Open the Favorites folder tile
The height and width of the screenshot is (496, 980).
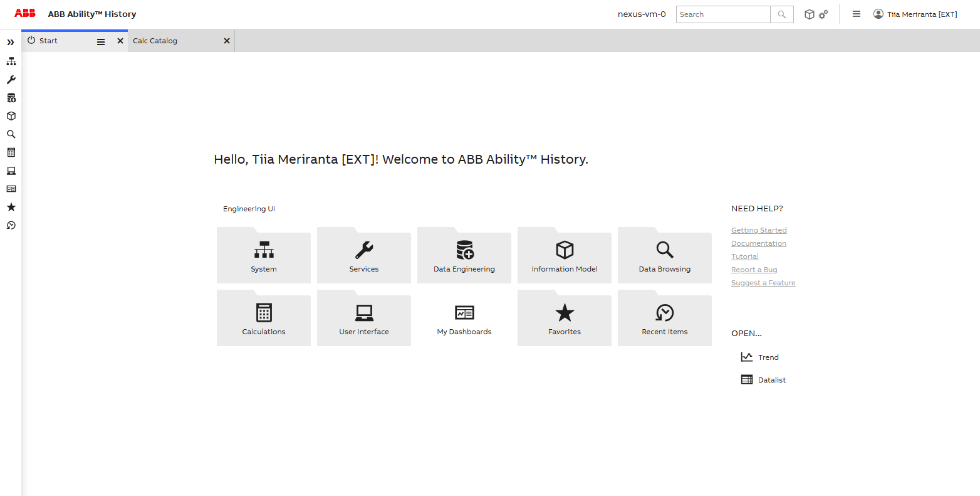(565, 318)
